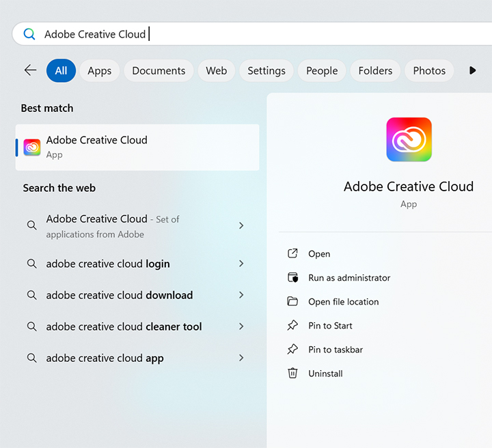
Task: Click the Open icon in the actions list
Action: tap(292, 253)
